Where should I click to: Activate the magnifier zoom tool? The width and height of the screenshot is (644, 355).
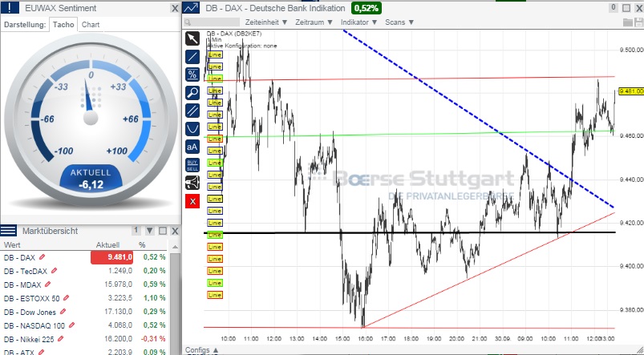(192, 93)
